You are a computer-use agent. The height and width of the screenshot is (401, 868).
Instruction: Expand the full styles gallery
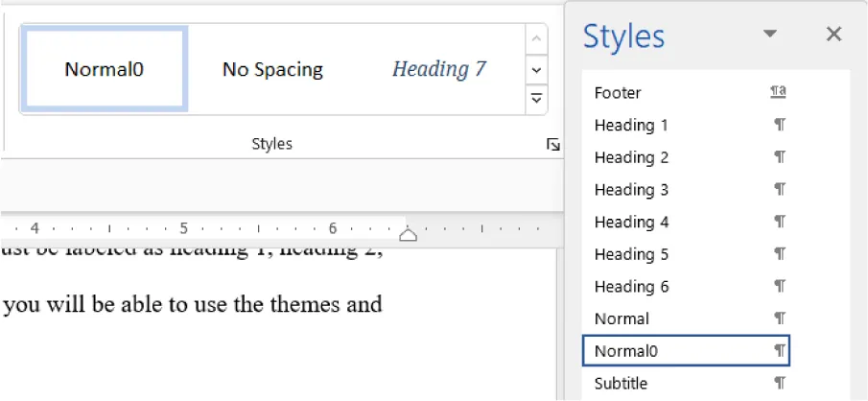(x=536, y=99)
